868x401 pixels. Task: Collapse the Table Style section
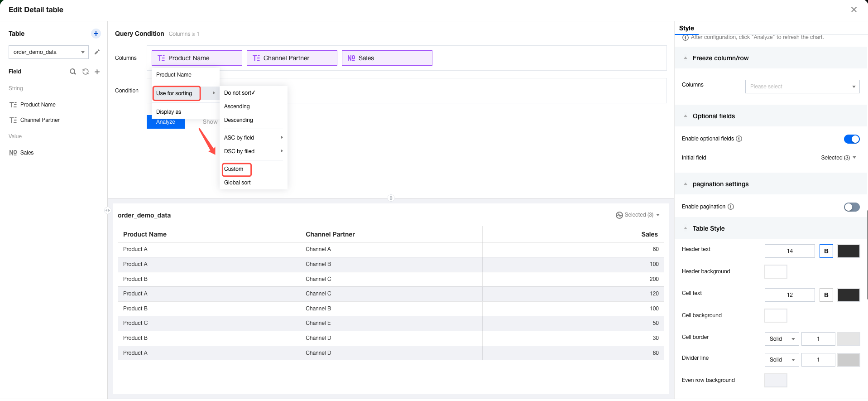click(x=686, y=228)
